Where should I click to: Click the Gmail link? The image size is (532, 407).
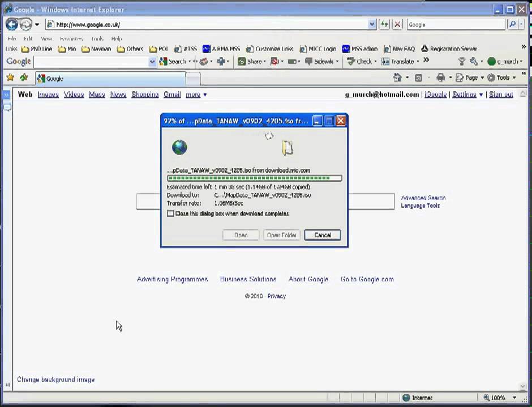click(172, 94)
